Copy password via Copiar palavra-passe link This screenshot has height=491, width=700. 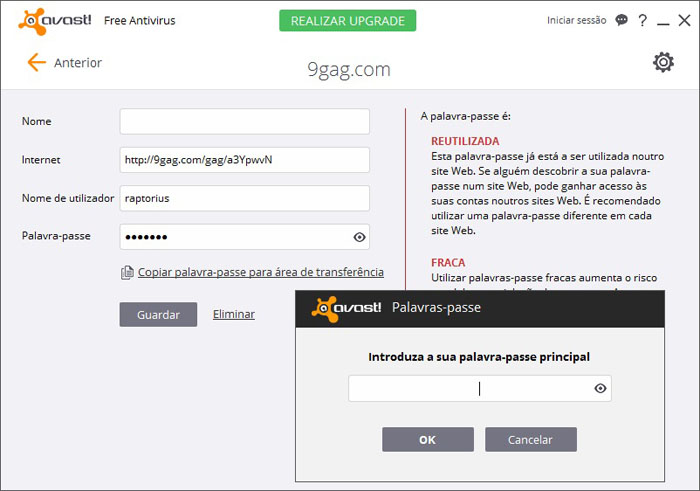(261, 272)
